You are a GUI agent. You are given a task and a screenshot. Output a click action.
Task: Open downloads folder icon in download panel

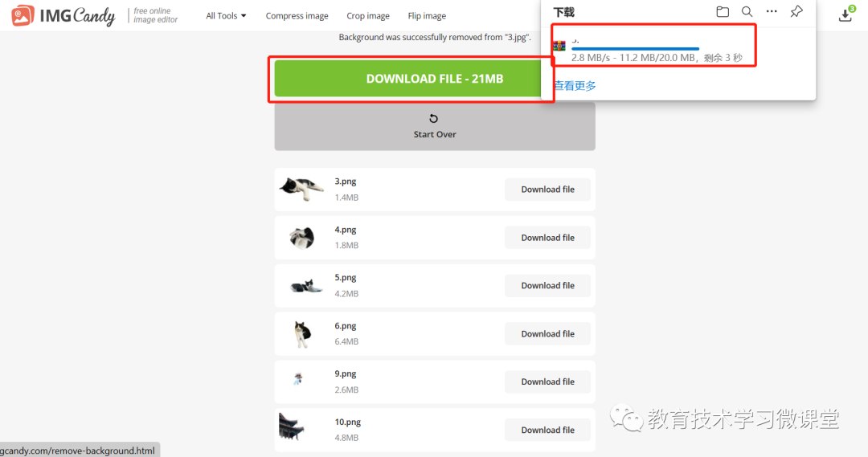point(723,11)
